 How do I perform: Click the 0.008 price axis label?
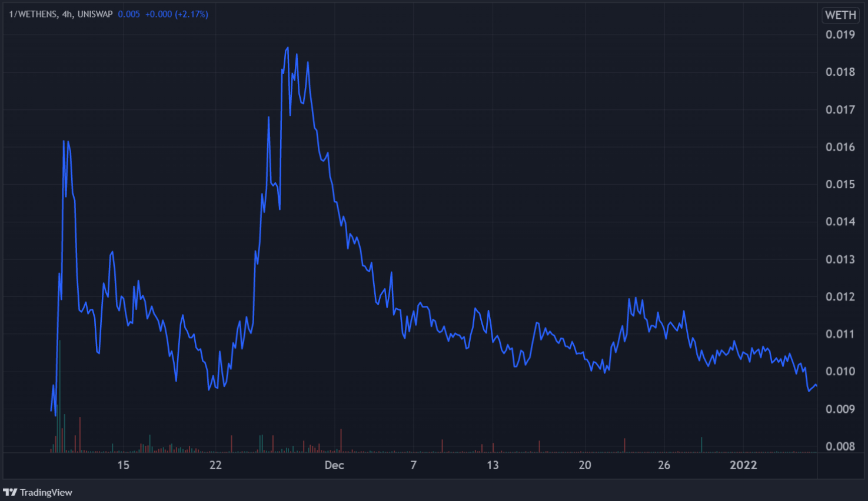(x=840, y=446)
